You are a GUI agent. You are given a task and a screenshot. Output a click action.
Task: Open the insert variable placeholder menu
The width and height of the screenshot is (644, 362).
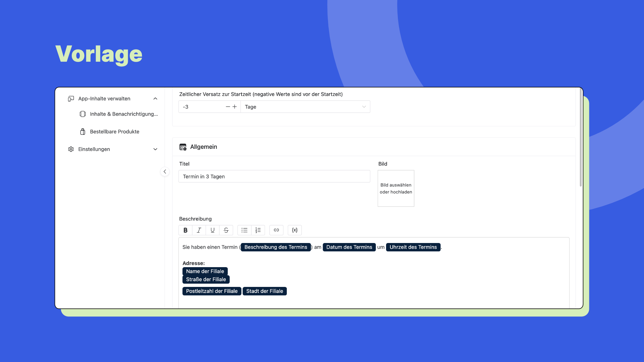[295, 230]
